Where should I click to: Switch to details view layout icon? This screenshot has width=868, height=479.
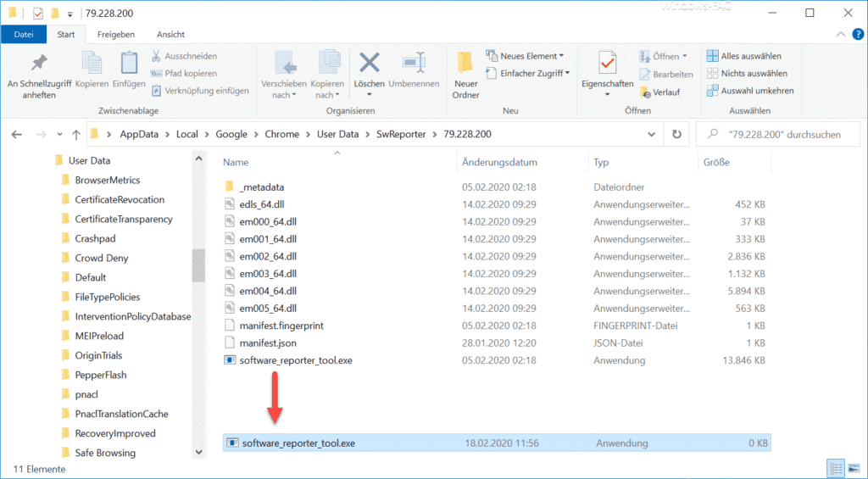[837, 469]
